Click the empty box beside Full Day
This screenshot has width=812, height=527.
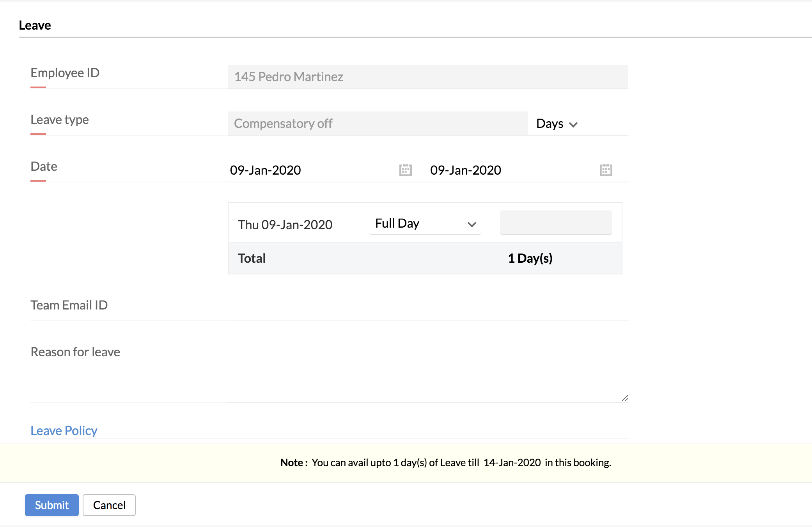coord(556,223)
